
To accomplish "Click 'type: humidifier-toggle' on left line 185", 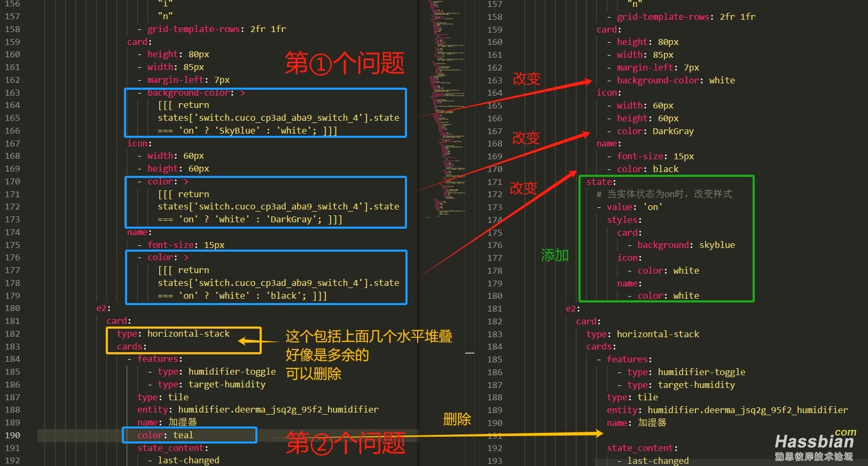I will (217, 371).
